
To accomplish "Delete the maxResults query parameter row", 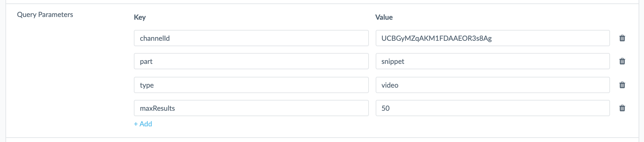I will pyautogui.click(x=622, y=108).
